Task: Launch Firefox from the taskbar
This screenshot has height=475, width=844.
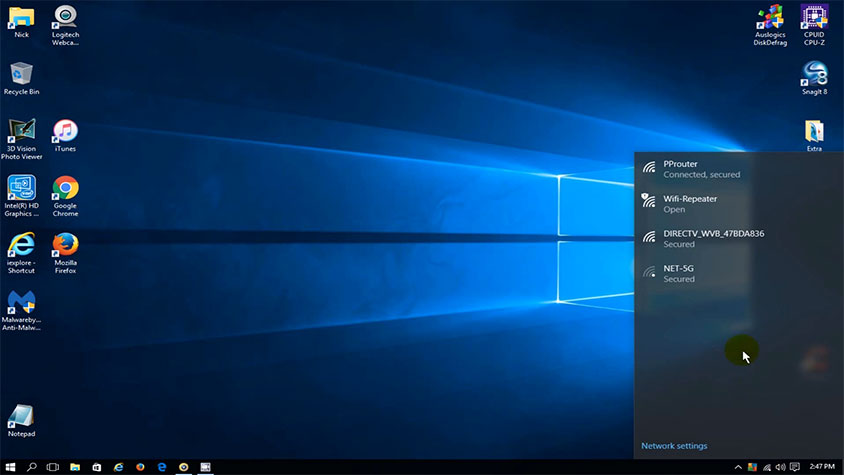Action: 140,467
